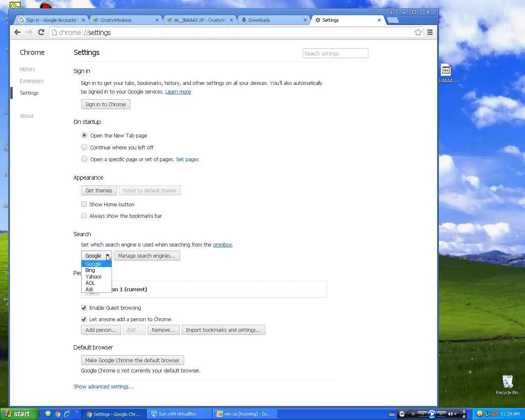This screenshot has height=420, width=525.
Task: Open the Chrome hamburger menu
Action: 430,32
